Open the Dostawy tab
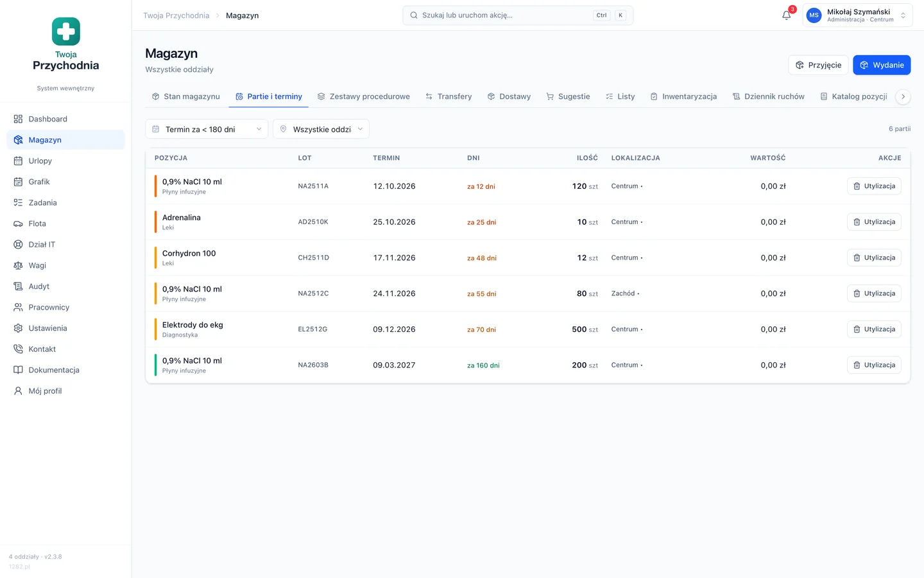Screen dimensions: 924x578 (509, 96)
